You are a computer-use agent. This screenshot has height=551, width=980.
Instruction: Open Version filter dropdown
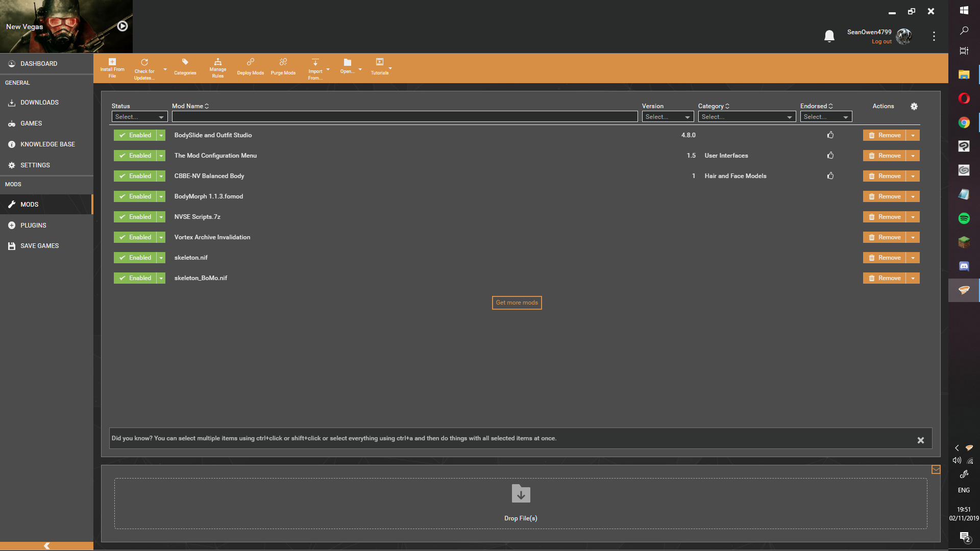[668, 117]
